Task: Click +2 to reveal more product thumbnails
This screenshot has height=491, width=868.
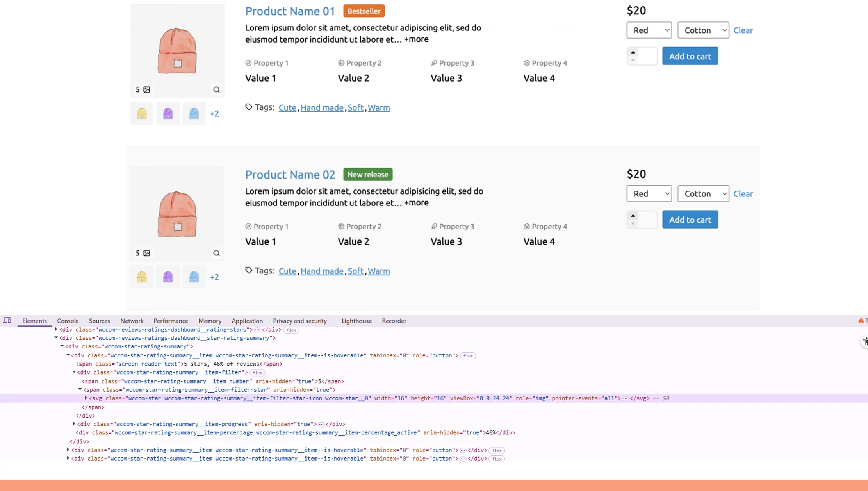Action: pos(214,113)
